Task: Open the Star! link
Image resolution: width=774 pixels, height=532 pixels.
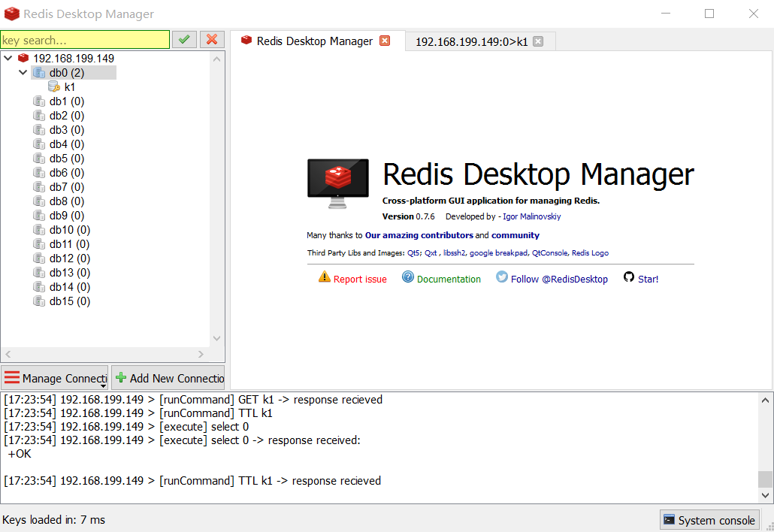Action: [648, 280]
